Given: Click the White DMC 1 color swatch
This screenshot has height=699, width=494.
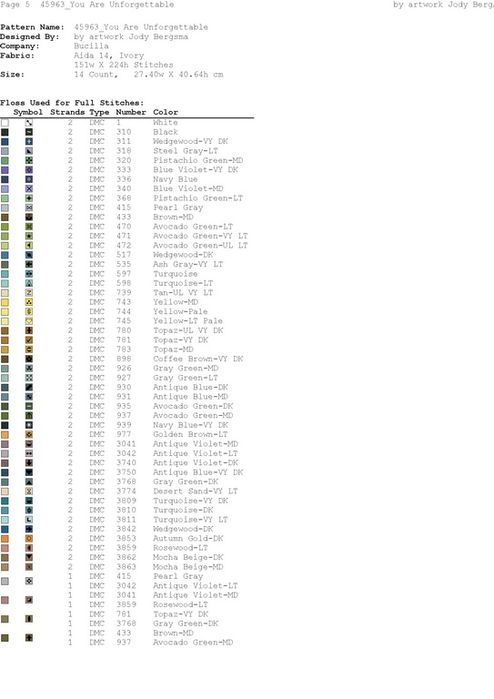Looking at the screenshot, I should (x=5, y=123).
